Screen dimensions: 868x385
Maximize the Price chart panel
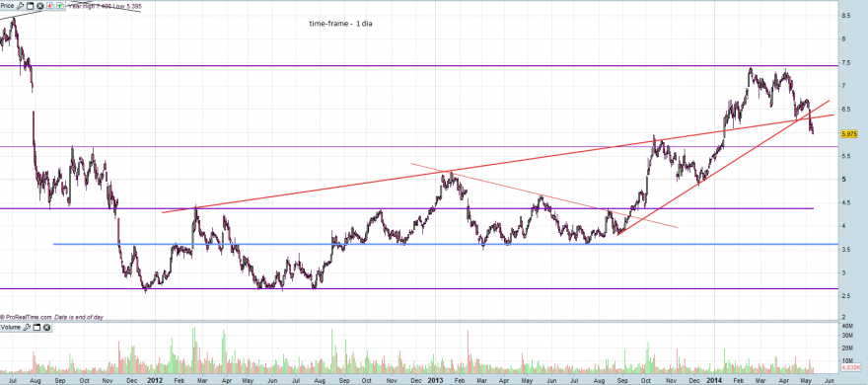coord(30,6)
